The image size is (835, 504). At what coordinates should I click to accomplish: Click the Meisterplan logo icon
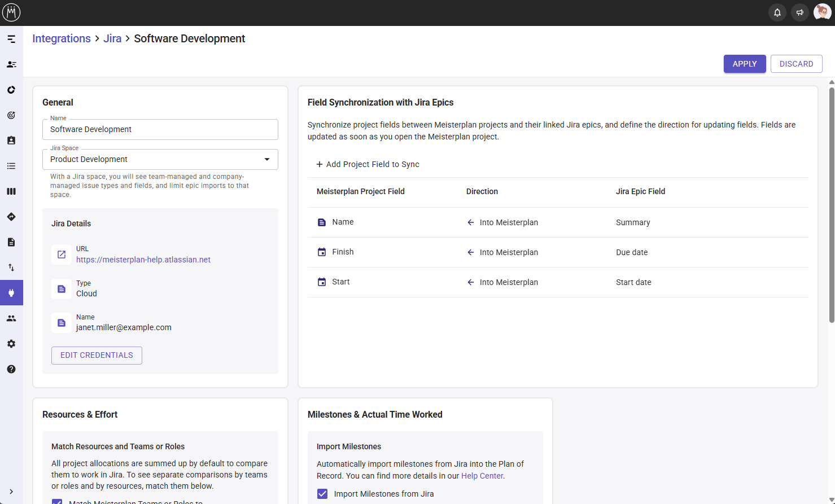coord(11,12)
